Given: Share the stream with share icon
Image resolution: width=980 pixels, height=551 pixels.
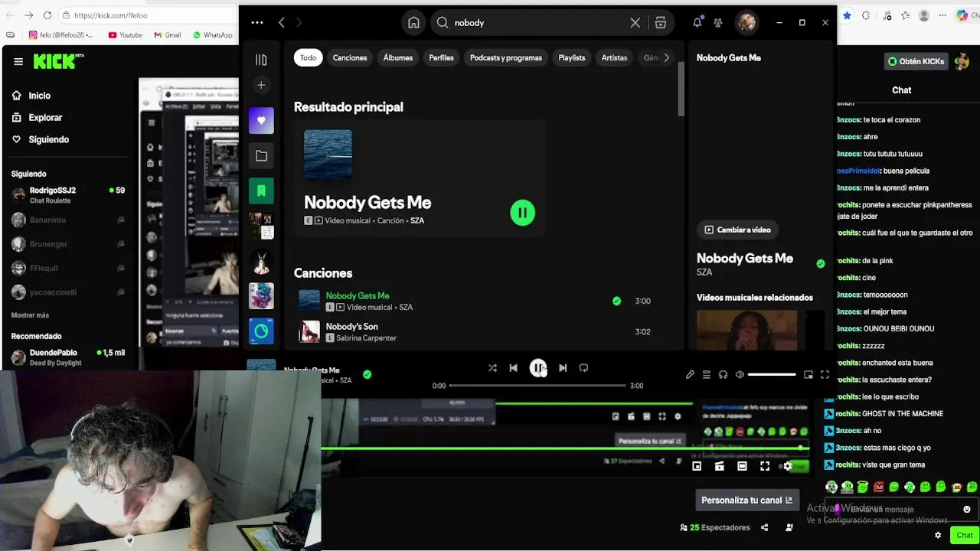Looking at the screenshot, I should 764,527.
